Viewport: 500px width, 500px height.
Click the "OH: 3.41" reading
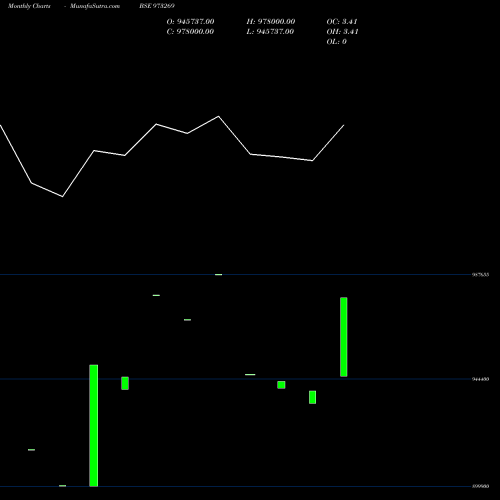342,32
